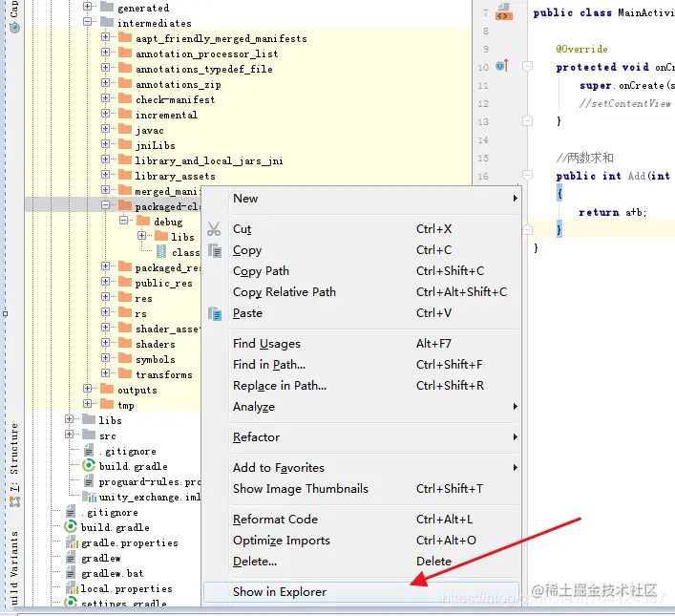Expand the tmp folder node

[88, 404]
